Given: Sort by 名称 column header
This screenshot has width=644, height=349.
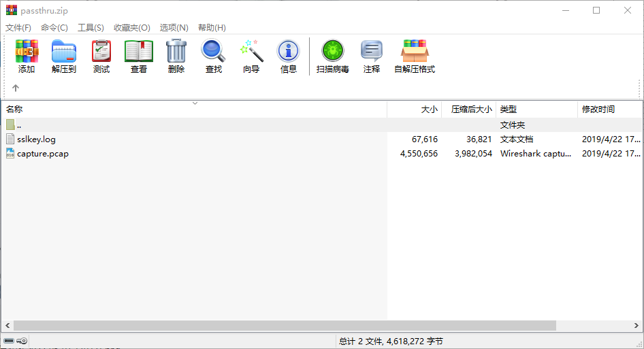Looking at the screenshot, I should pyautogui.click(x=194, y=110).
